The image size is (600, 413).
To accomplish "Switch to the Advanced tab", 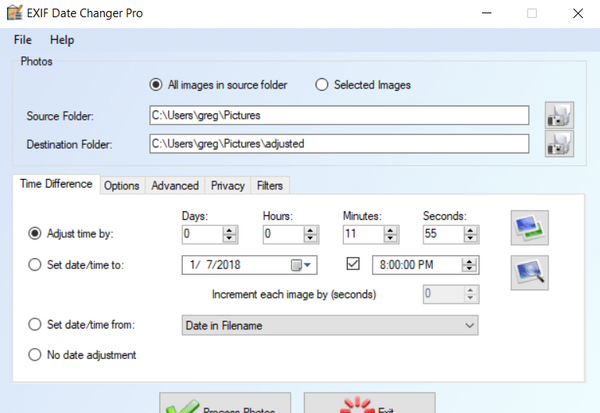I will [x=175, y=186].
